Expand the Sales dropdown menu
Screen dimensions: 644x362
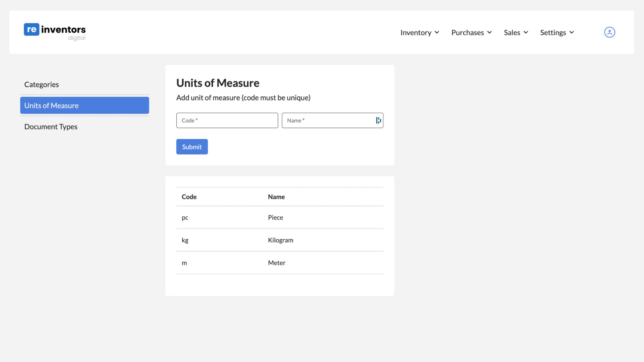coord(516,32)
